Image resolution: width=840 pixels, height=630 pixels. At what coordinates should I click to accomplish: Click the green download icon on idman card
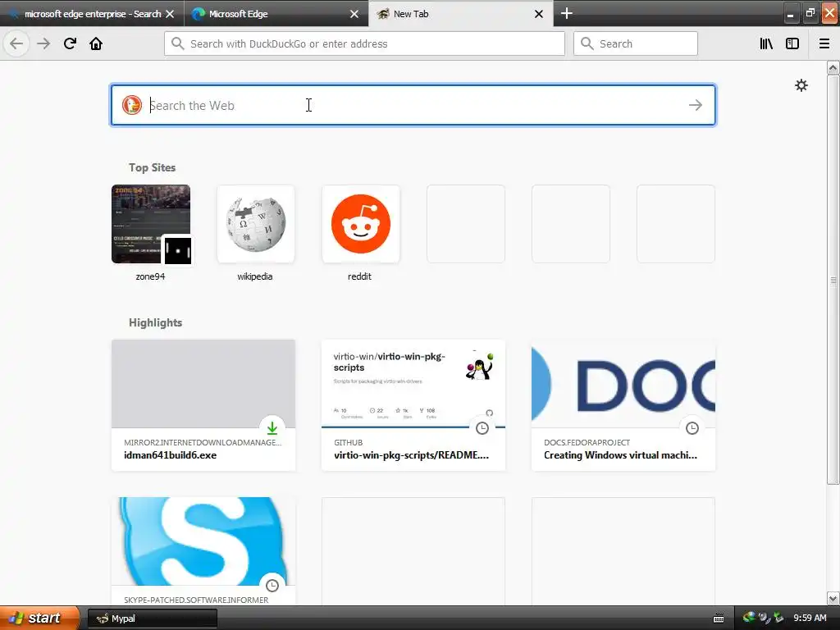tap(272, 427)
